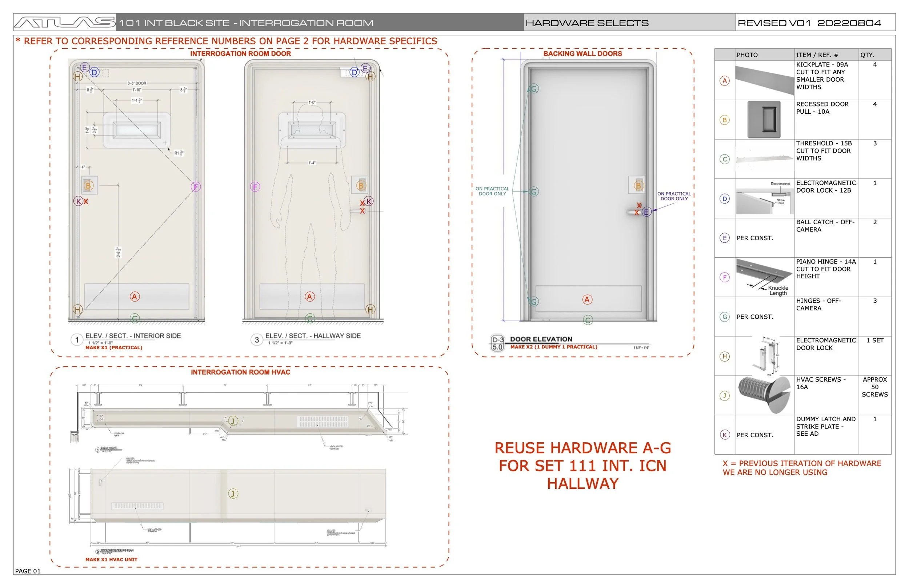This screenshot has height=588, width=909.
Task: Click the kickplate marker A on interior door
Action: [135, 296]
